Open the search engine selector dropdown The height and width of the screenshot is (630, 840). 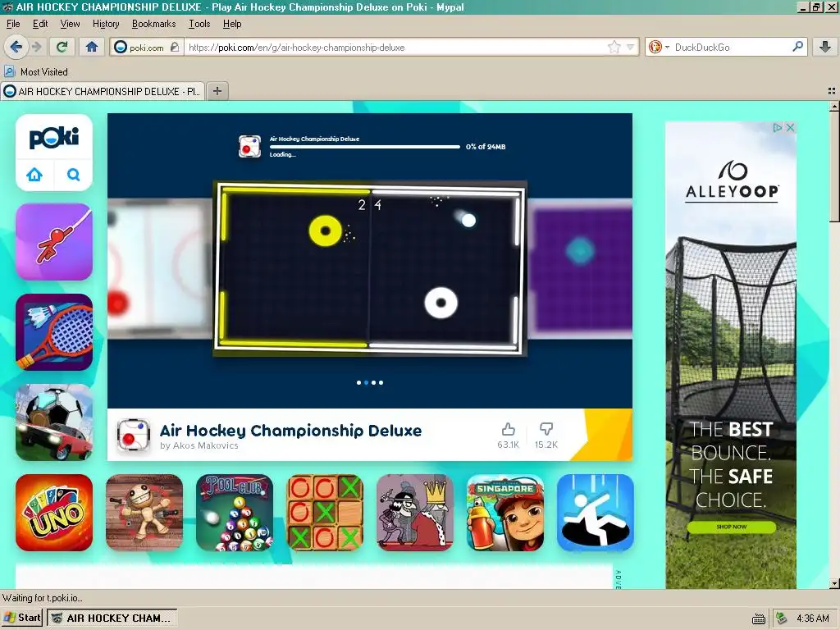coord(659,47)
